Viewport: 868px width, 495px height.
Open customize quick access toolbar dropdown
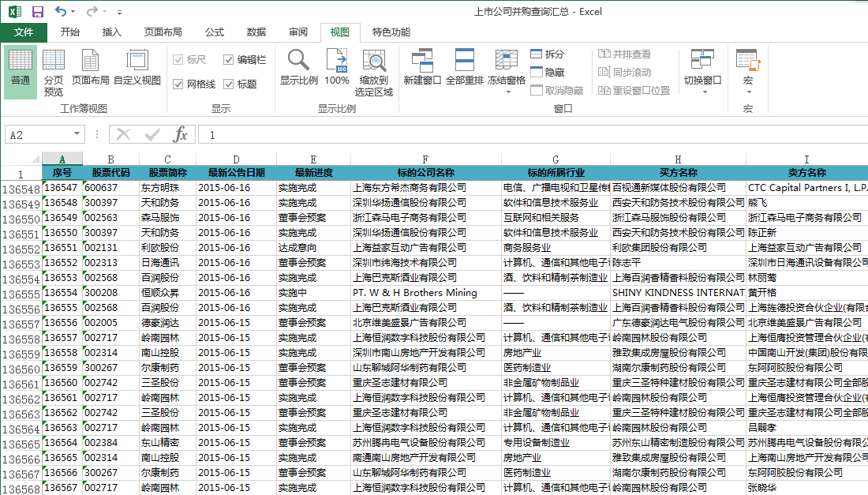click(120, 12)
